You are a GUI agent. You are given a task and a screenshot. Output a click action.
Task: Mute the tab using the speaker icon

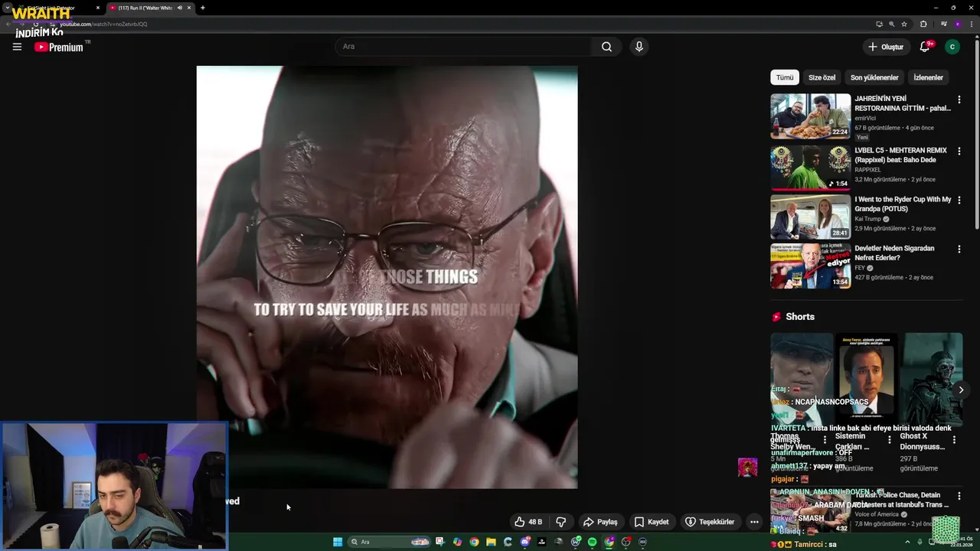pos(180,8)
